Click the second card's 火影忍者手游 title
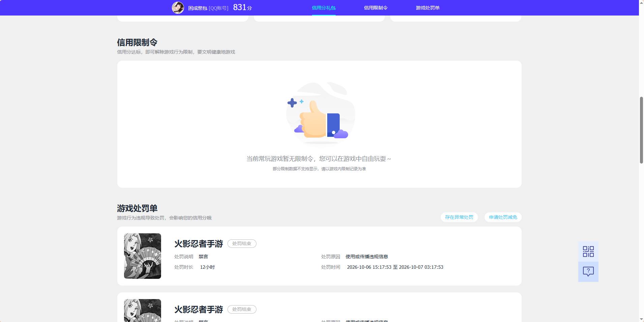644x322 pixels. (x=198, y=310)
